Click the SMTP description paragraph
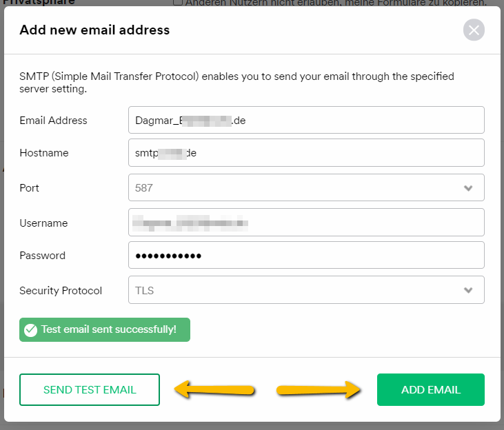Image resolution: width=504 pixels, height=430 pixels. (236, 83)
